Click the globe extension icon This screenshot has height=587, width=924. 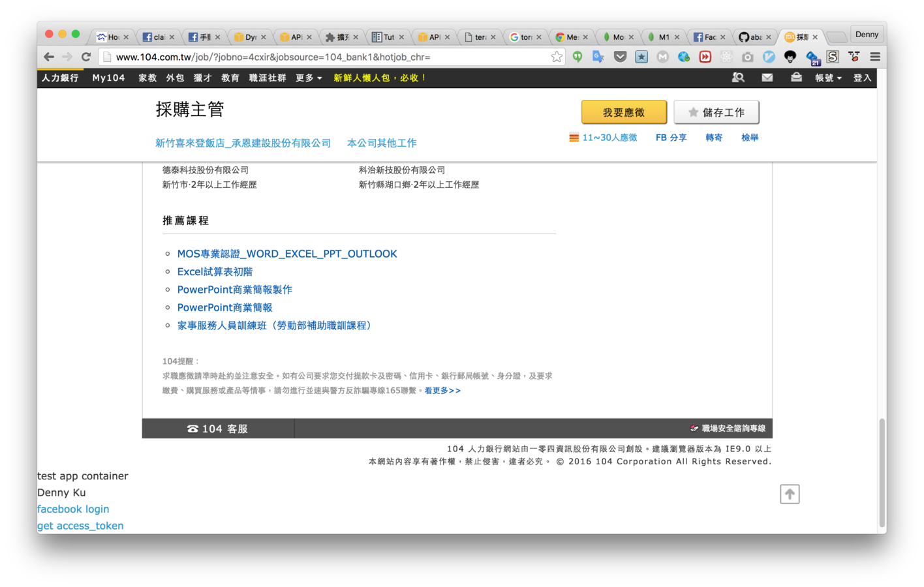point(684,57)
